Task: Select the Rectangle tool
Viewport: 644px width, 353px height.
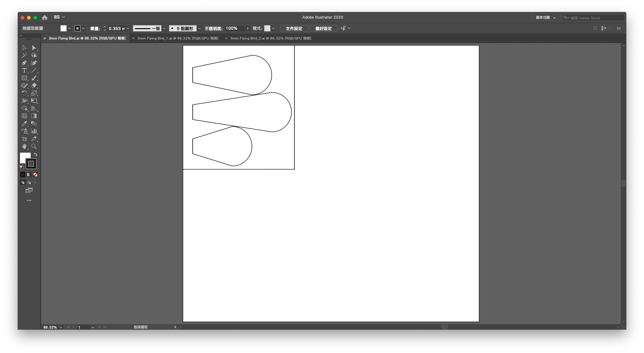Action: click(24, 78)
